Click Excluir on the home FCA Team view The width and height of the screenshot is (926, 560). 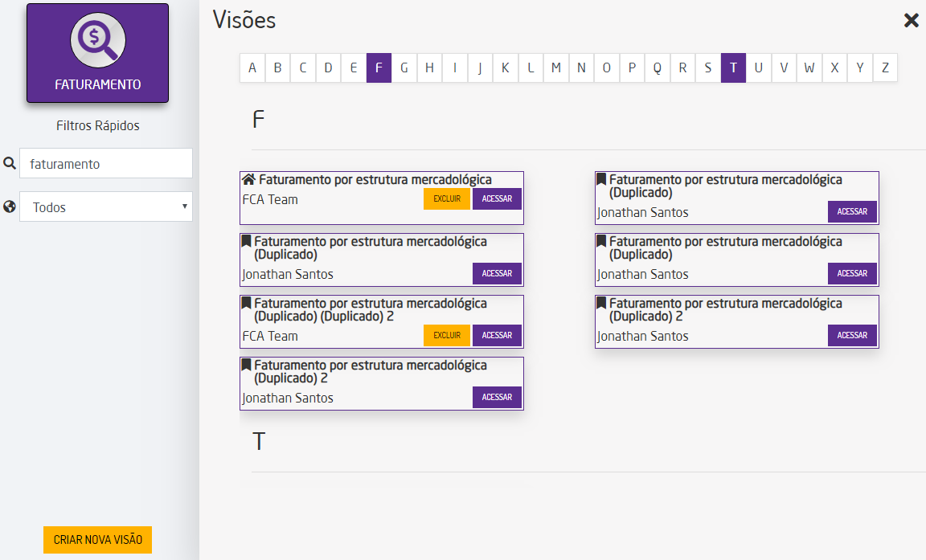click(447, 199)
